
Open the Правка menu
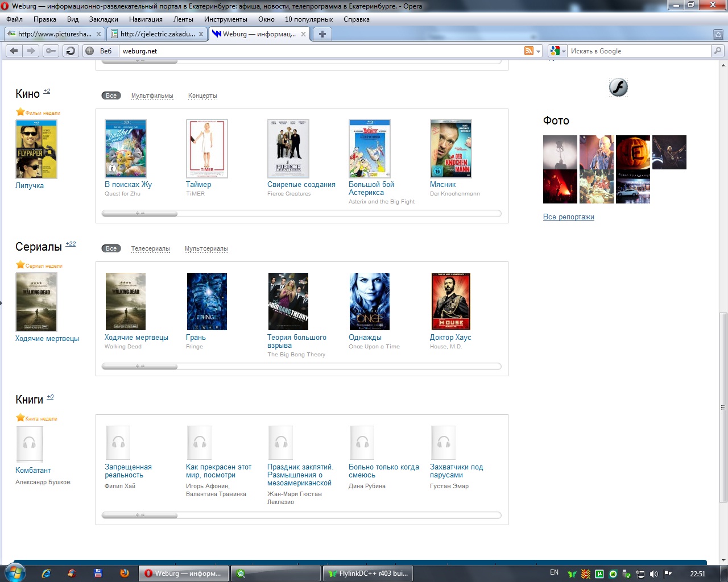point(45,19)
